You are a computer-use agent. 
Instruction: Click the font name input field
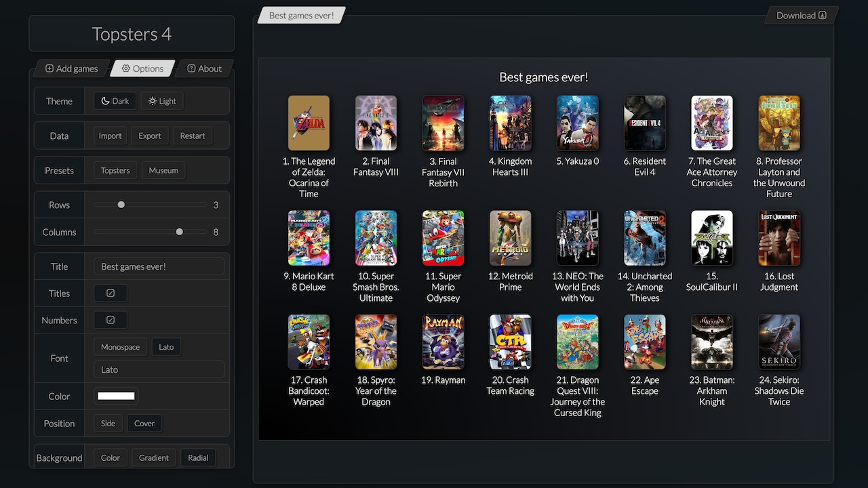(x=159, y=369)
